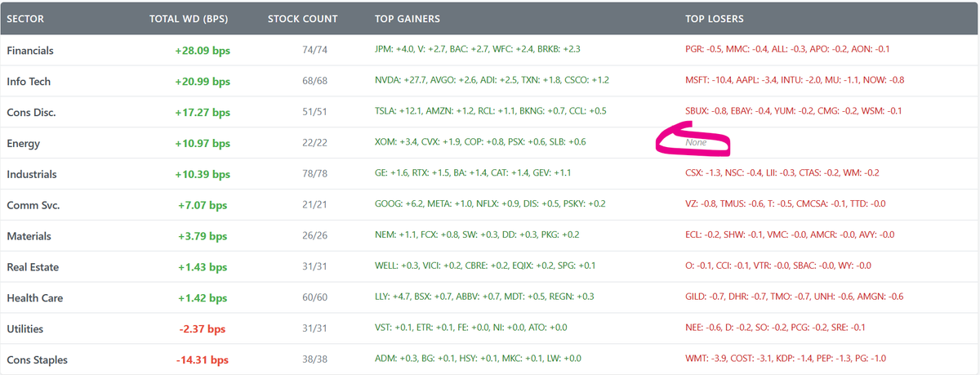
Task: Click the 78/78 stock count
Action: point(314,174)
